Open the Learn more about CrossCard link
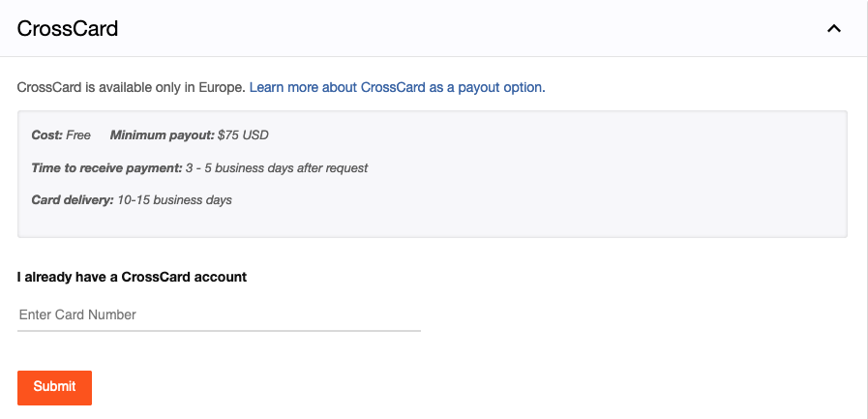868x419 pixels. click(x=397, y=87)
